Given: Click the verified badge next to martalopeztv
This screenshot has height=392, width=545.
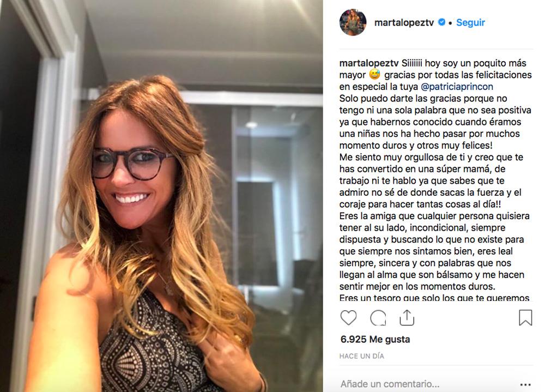Looking at the screenshot, I should point(441,22).
